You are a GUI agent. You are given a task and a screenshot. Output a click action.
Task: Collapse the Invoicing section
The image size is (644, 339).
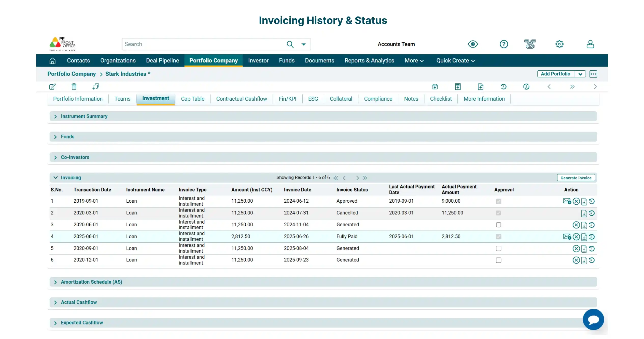(55, 178)
